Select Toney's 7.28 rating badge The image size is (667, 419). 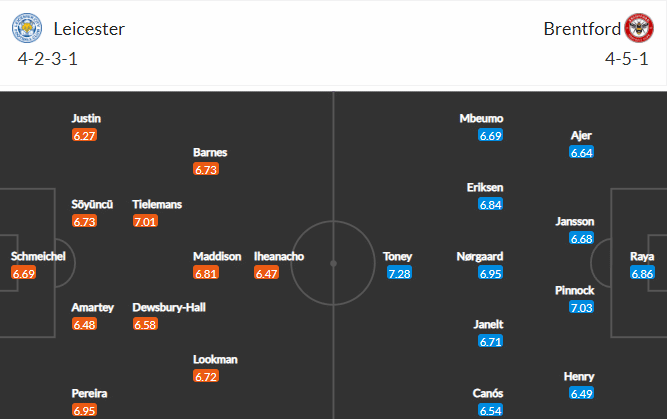[x=399, y=273]
